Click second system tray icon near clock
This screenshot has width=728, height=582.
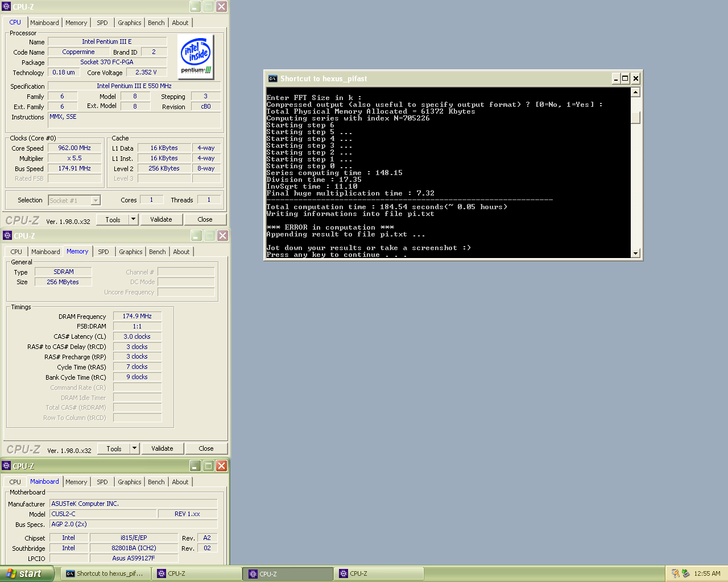[685, 573]
